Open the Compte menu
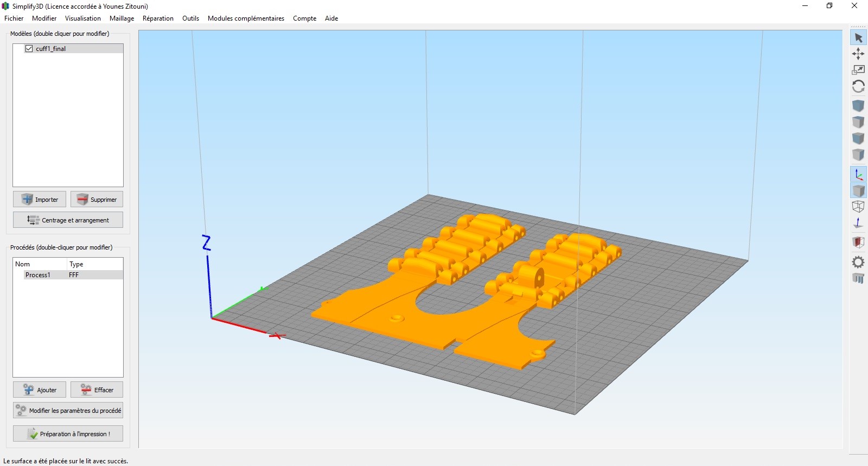Screen dimensions: 868x466 [x=304, y=18]
